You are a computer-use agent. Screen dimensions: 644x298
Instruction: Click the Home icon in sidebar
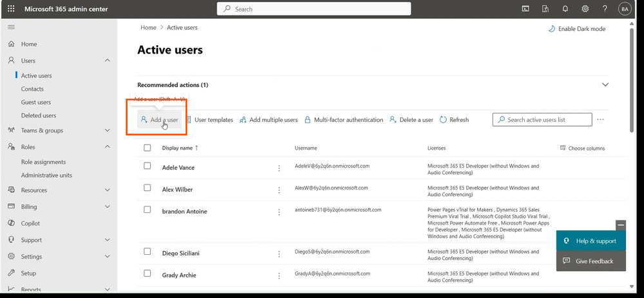coord(12,44)
